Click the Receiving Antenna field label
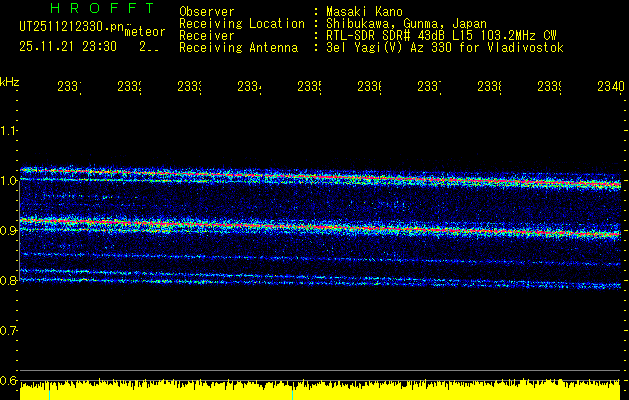Screen dimensions: 629x400 coord(238,47)
